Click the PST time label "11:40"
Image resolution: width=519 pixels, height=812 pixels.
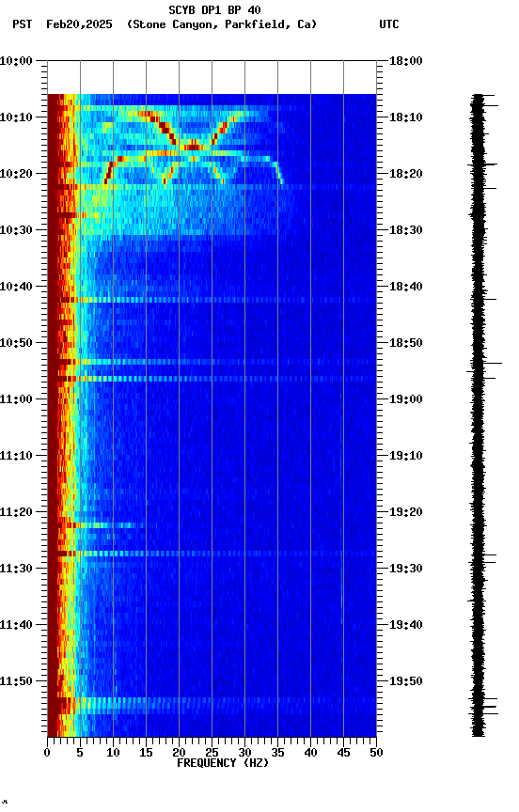(x=16, y=626)
